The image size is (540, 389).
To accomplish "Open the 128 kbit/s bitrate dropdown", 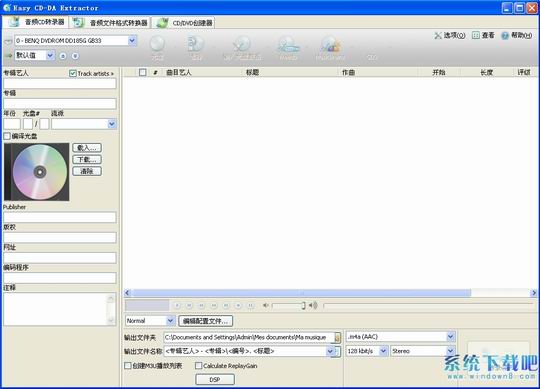I will click(x=383, y=351).
